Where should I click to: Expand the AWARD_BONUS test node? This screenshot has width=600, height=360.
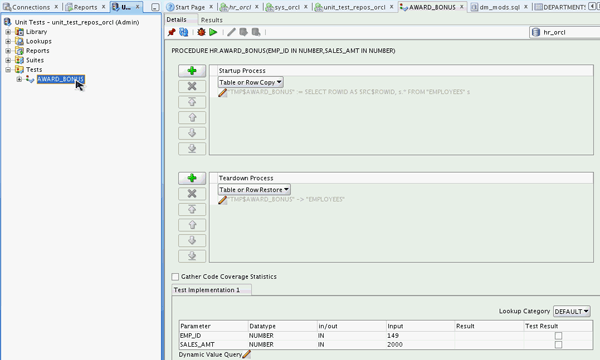19,79
